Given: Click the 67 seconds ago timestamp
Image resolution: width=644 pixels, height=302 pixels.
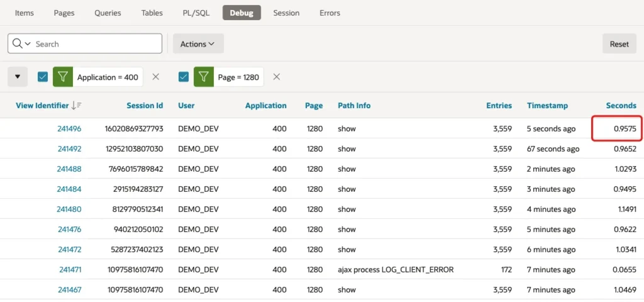Looking at the screenshot, I should click(x=553, y=148).
